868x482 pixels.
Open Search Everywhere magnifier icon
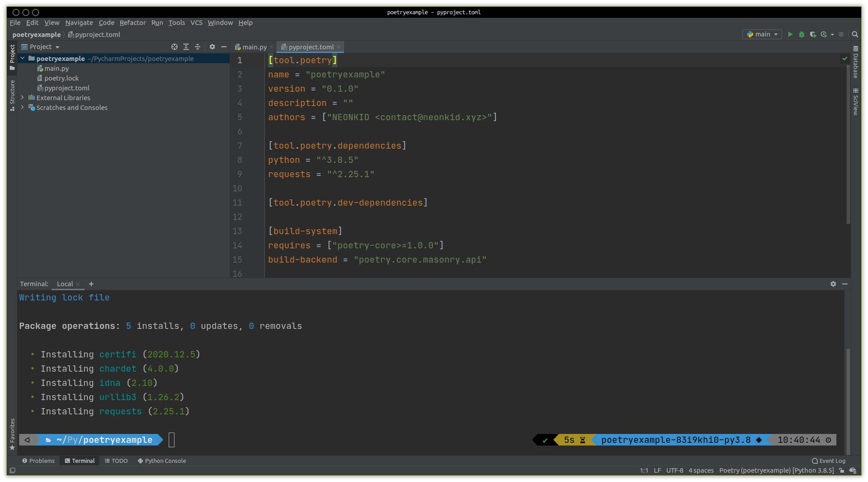[855, 34]
